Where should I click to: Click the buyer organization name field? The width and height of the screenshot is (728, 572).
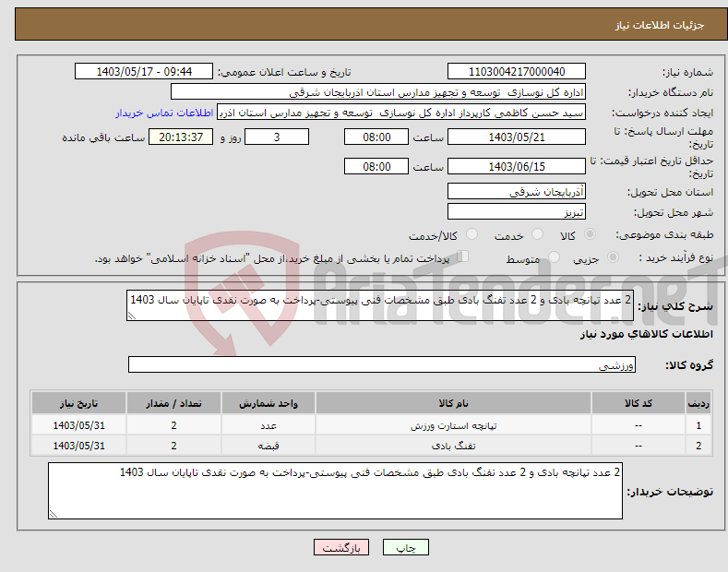pyautogui.click(x=378, y=92)
